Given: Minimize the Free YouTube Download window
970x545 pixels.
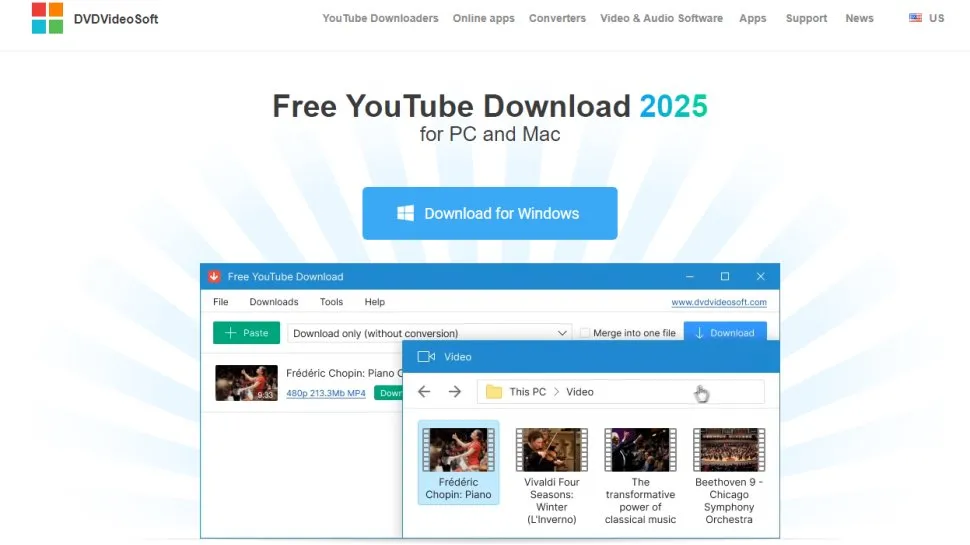Looking at the screenshot, I should tap(690, 277).
